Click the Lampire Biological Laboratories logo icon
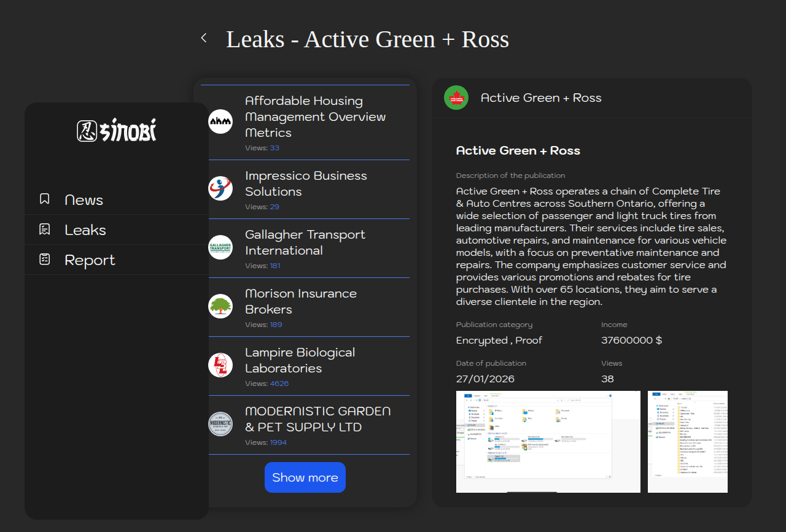 point(220,365)
